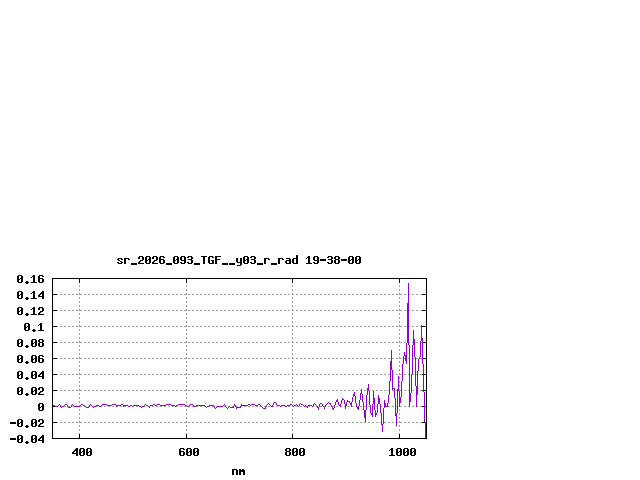Click the 800 x-axis tick label

[294, 452]
